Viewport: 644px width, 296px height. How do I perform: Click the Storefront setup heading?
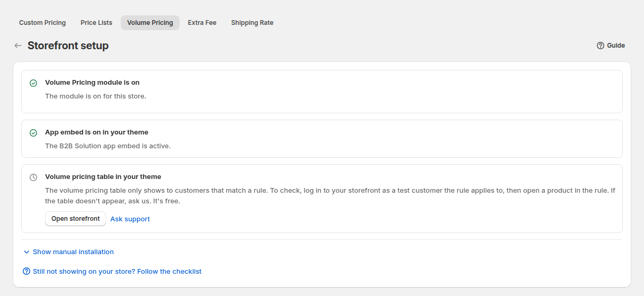click(x=68, y=46)
